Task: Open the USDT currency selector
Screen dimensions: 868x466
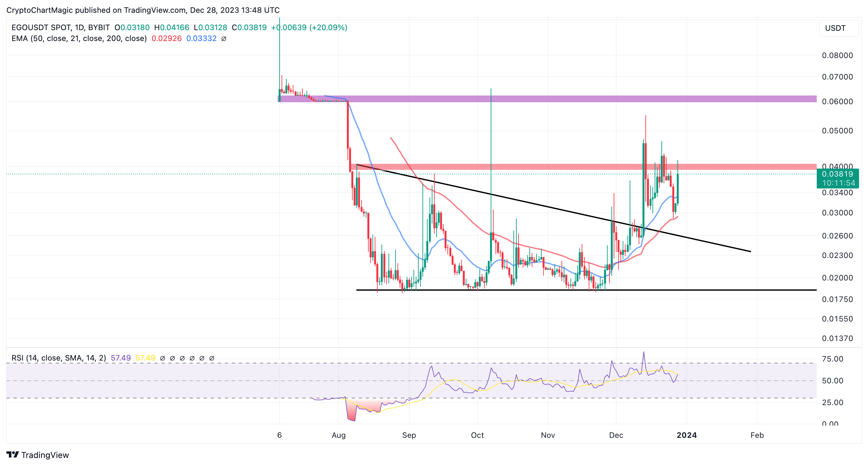Action: click(839, 28)
